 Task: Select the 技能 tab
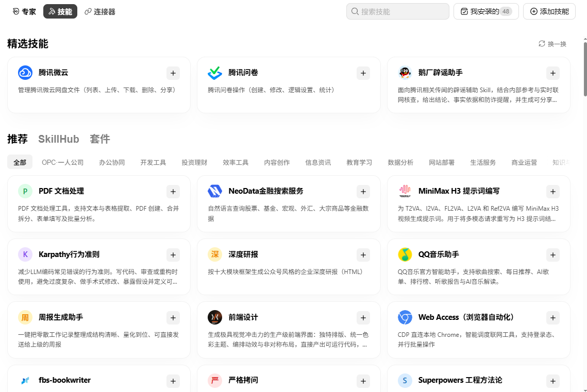pyautogui.click(x=60, y=12)
